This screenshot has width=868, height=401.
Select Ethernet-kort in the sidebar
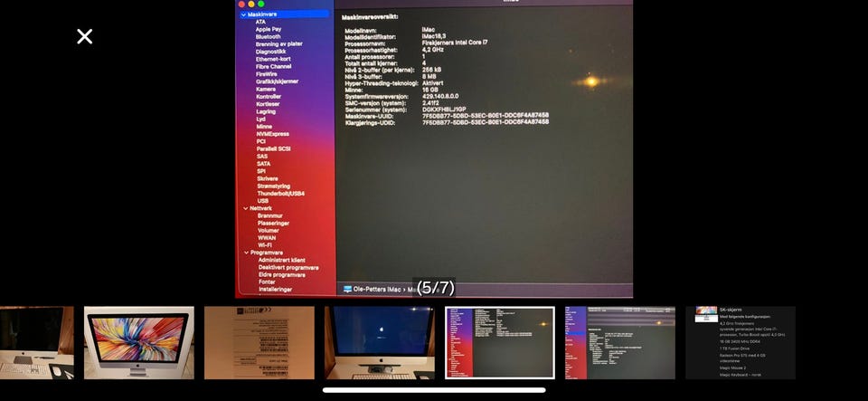(273, 59)
